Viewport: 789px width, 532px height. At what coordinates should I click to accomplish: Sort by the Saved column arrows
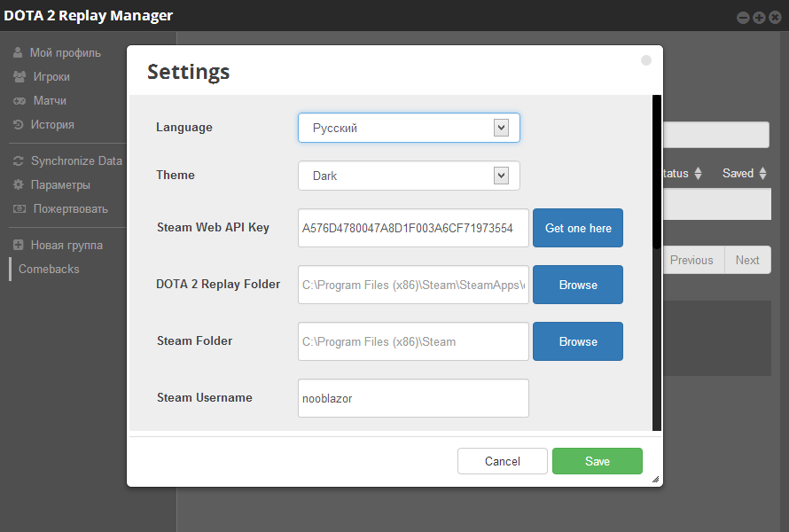(762, 173)
